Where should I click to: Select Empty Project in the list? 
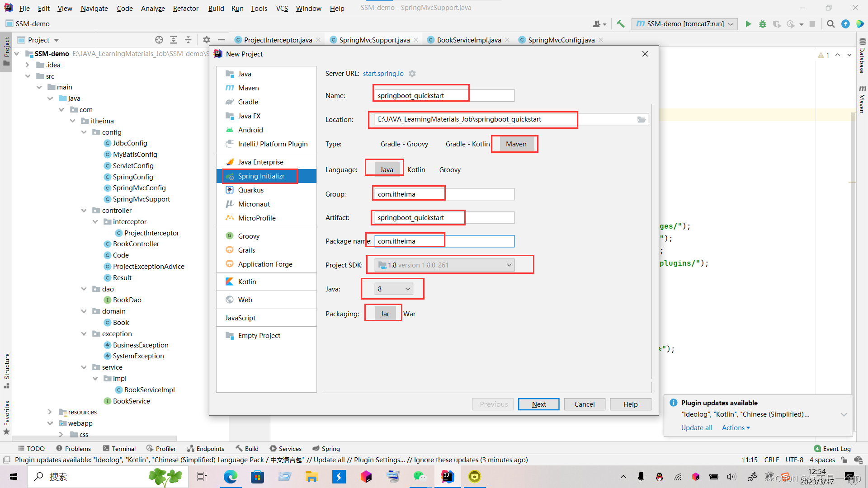click(266, 336)
